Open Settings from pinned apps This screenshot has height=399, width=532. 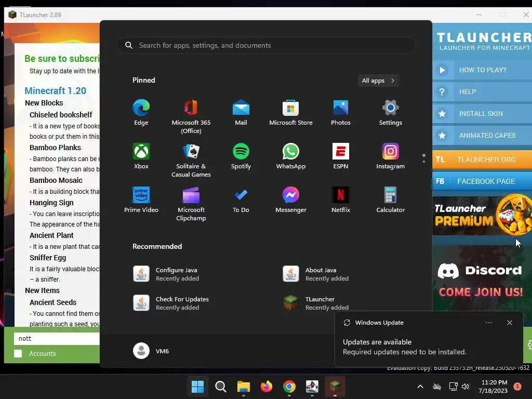coord(391,113)
